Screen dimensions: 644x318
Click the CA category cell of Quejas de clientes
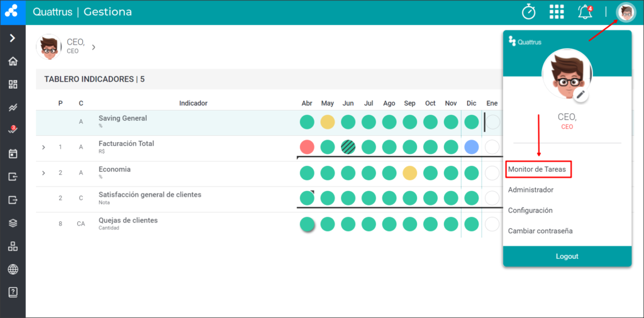click(x=81, y=224)
